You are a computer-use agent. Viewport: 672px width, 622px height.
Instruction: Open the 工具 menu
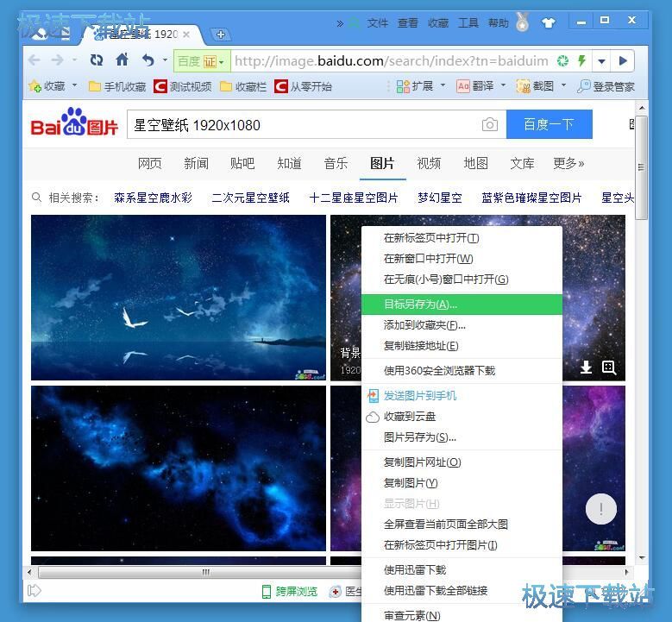[468, 22]
